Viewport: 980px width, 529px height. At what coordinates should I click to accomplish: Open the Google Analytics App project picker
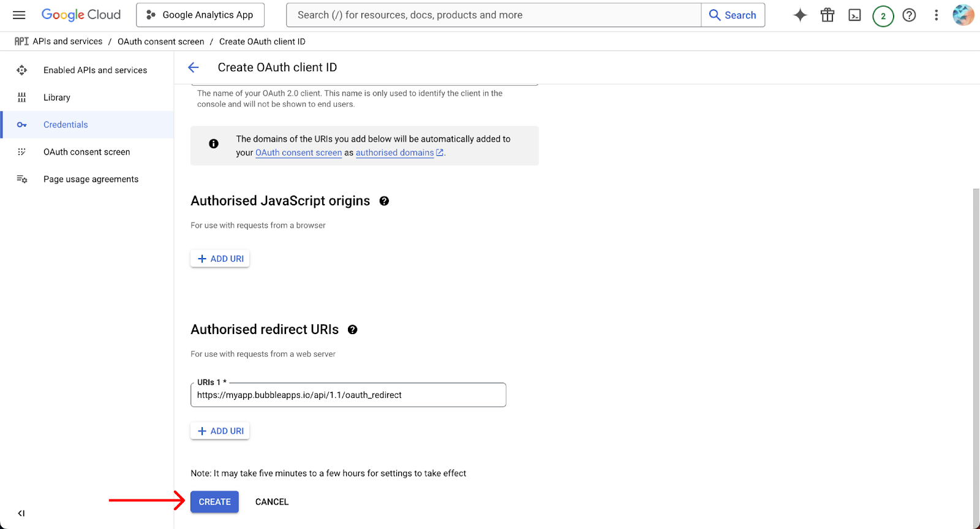pyautogui.click(x=200, y=15)
